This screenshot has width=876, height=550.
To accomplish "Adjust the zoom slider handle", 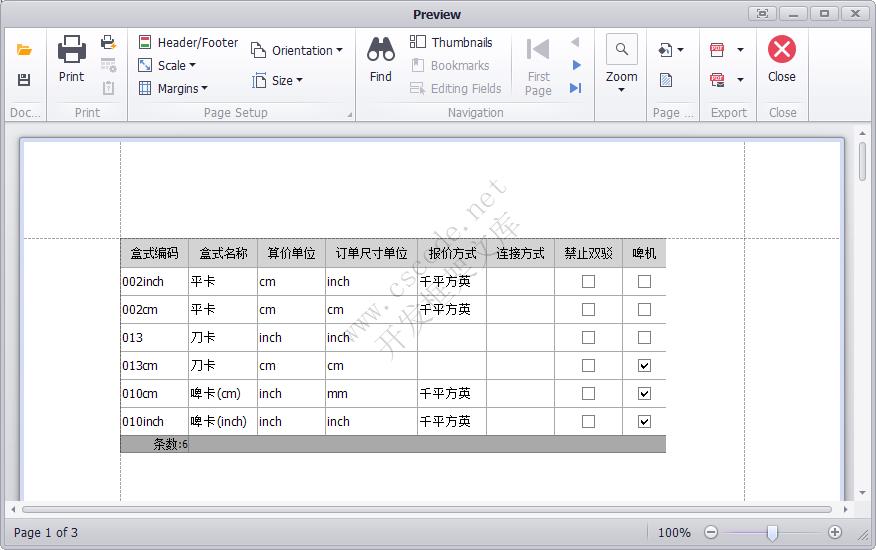I will click(772, 533).
